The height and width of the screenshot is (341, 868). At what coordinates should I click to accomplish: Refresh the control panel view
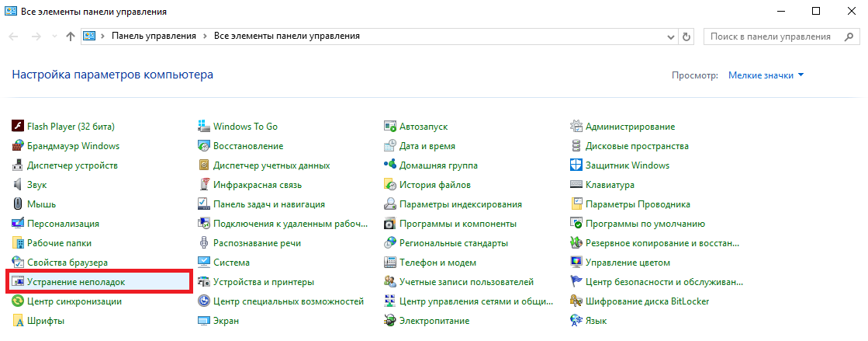pos(687,37)
